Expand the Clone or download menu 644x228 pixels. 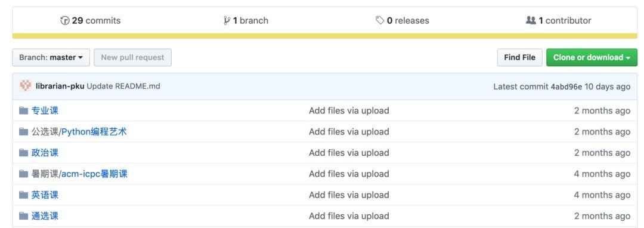point(592,57)
